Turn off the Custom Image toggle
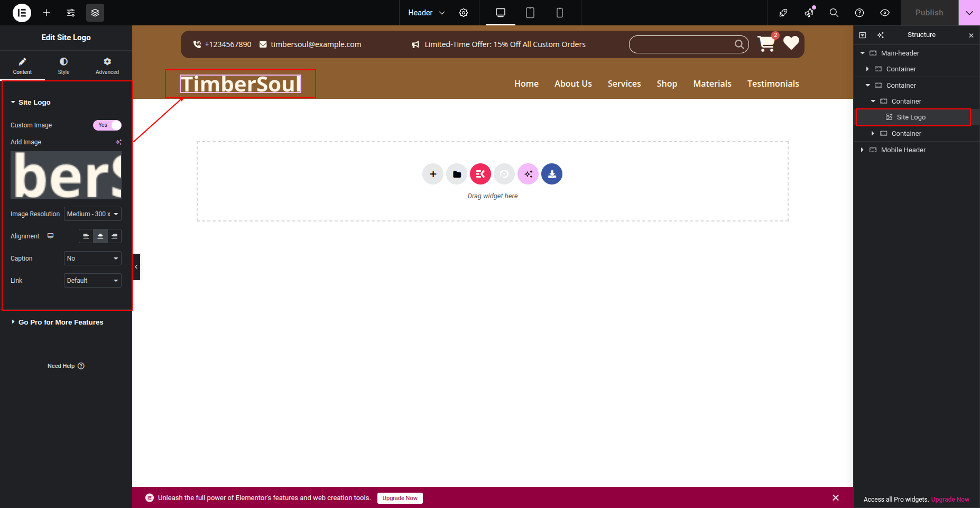The image size is (980, 508). [107, 125]
